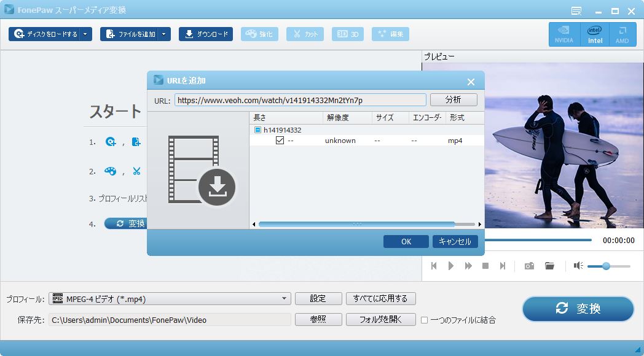Expand the Add File dropdown arrow

point(164,34)
